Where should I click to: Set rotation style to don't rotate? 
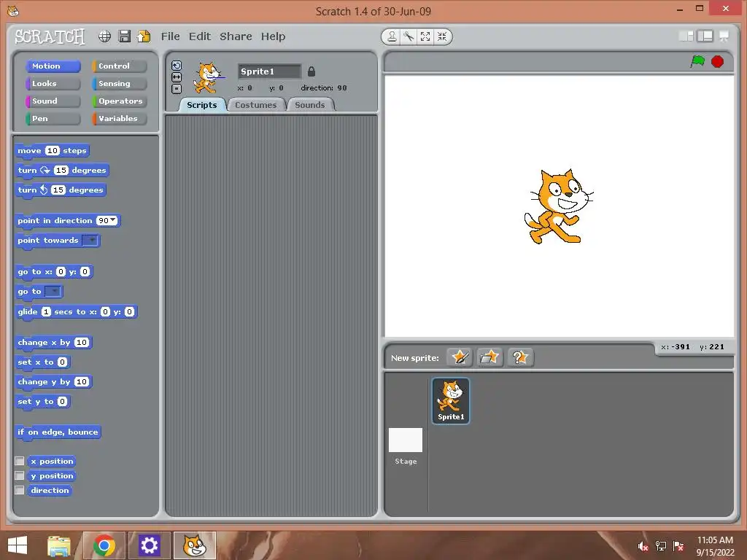[177, 88]
